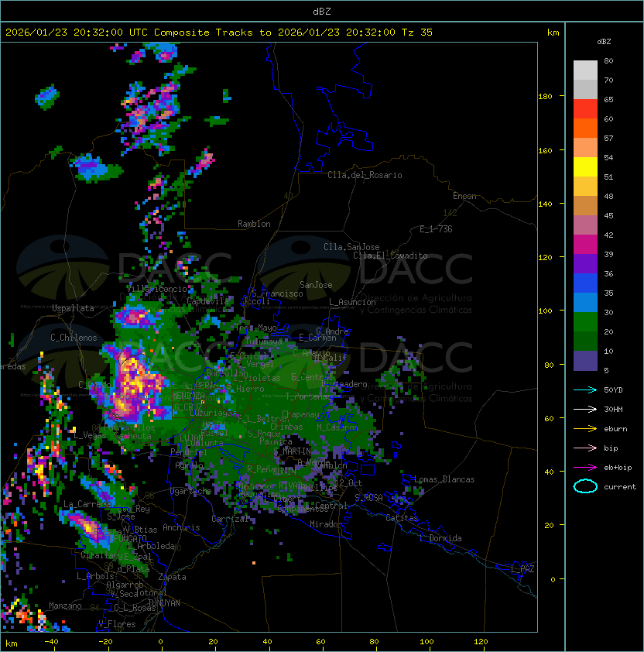Click the 'Villavicencio' place label

(156, 289)
